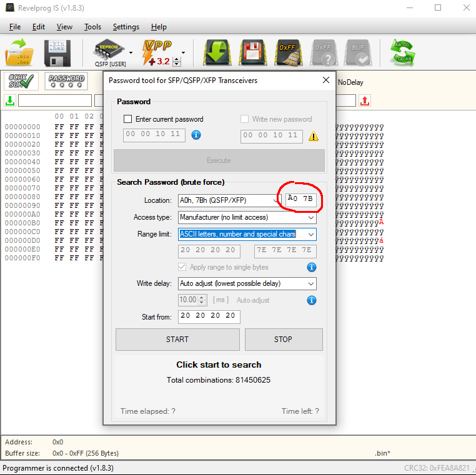
Task: Click input field next to green download arrow
Action: tap(55, 100)
